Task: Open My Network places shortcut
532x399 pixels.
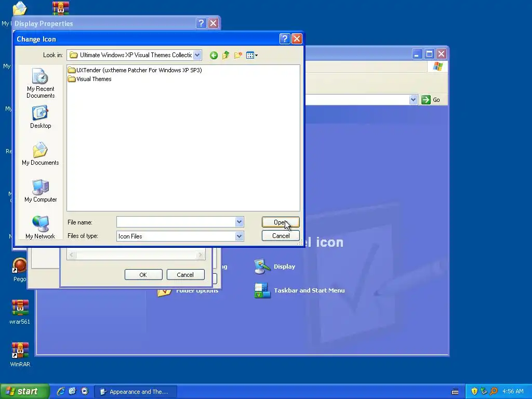Action: [41, 228]
